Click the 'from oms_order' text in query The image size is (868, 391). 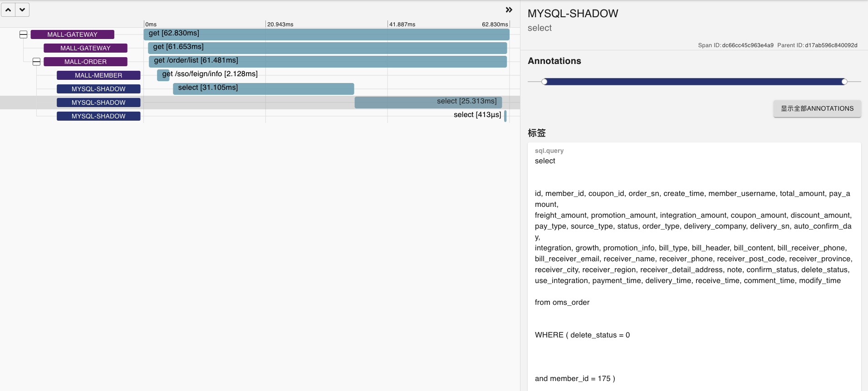pos(562,303)
